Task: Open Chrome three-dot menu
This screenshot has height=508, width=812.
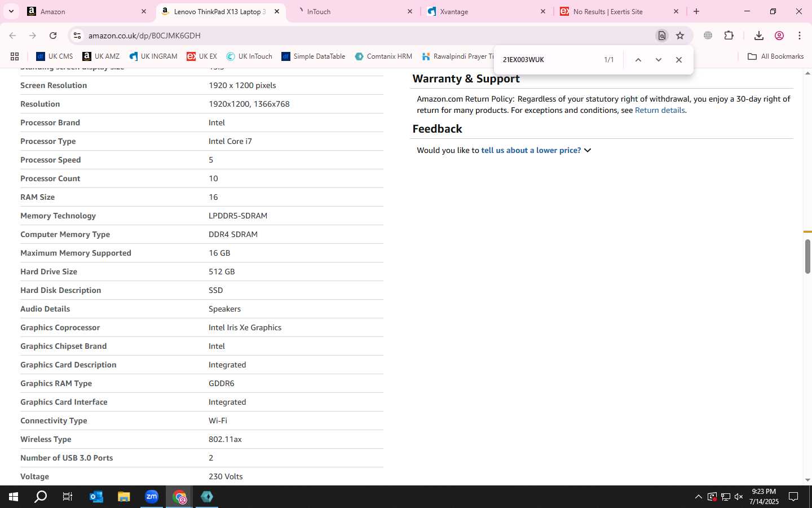Action: click(x=800, y=36)
